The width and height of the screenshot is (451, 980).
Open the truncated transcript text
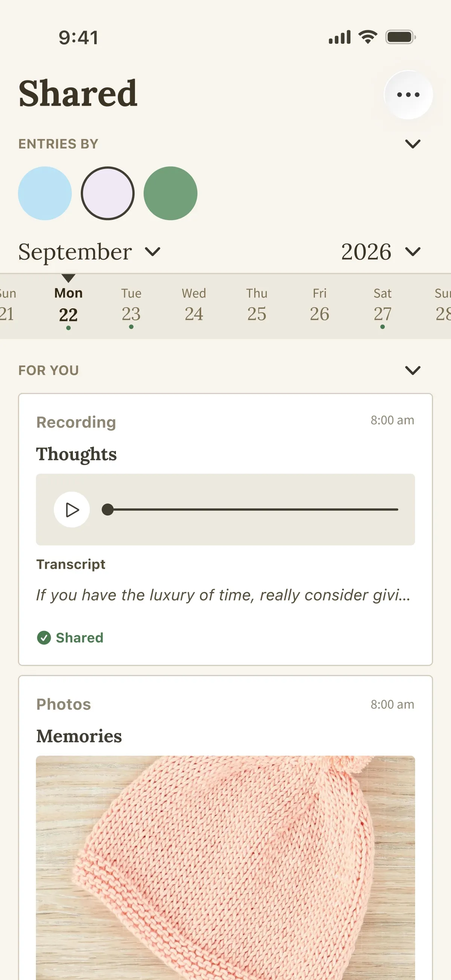coord(223,595)
